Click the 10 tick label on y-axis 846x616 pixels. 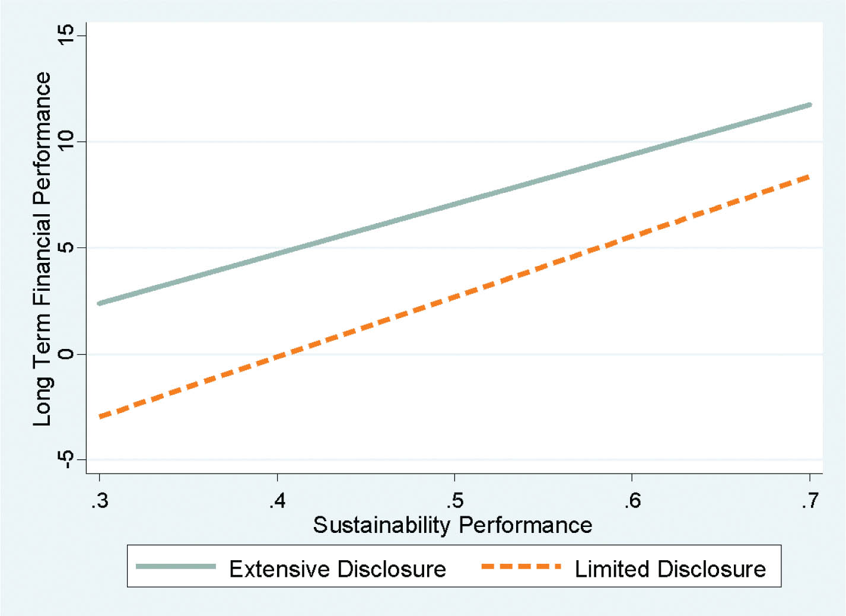tap(65, 142)
